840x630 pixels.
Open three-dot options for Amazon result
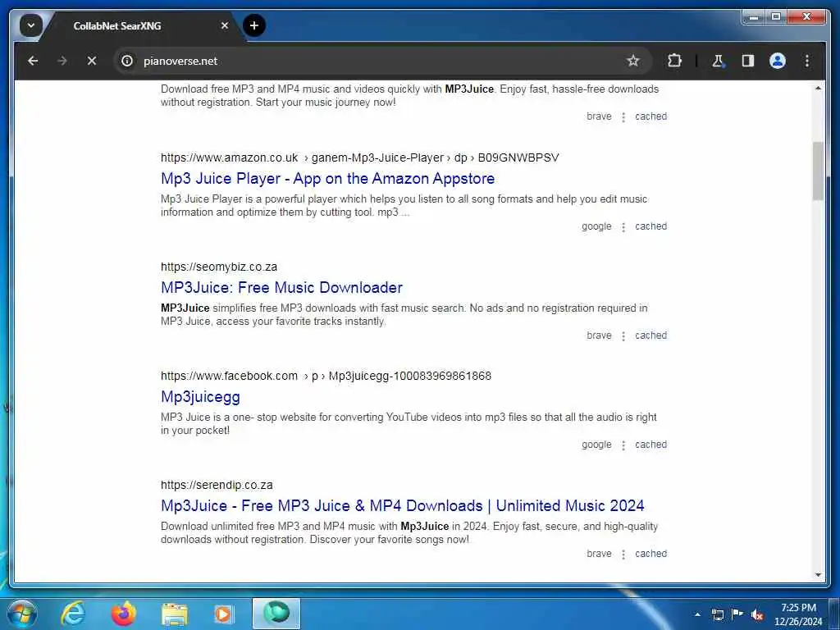point(623,227)
